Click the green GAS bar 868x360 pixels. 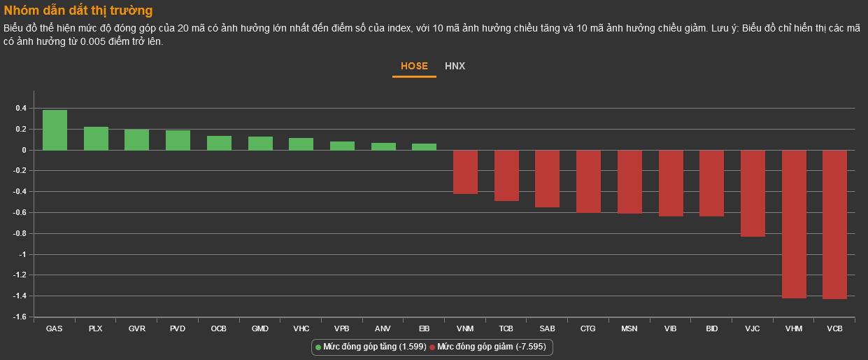point(55,130)
